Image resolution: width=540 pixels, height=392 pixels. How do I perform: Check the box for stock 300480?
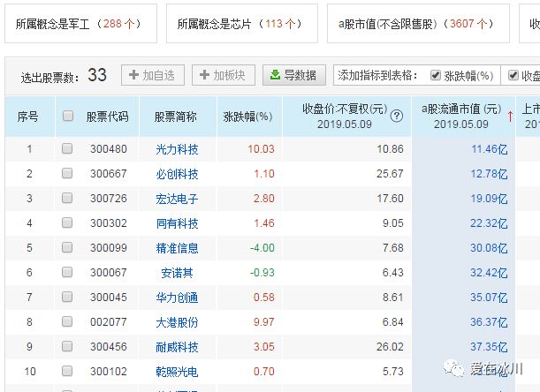point(67,148)
